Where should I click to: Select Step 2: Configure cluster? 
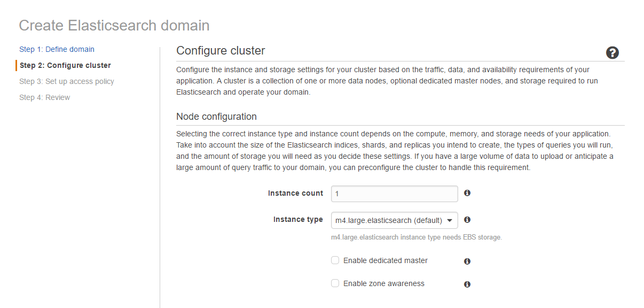click(65, 65)
